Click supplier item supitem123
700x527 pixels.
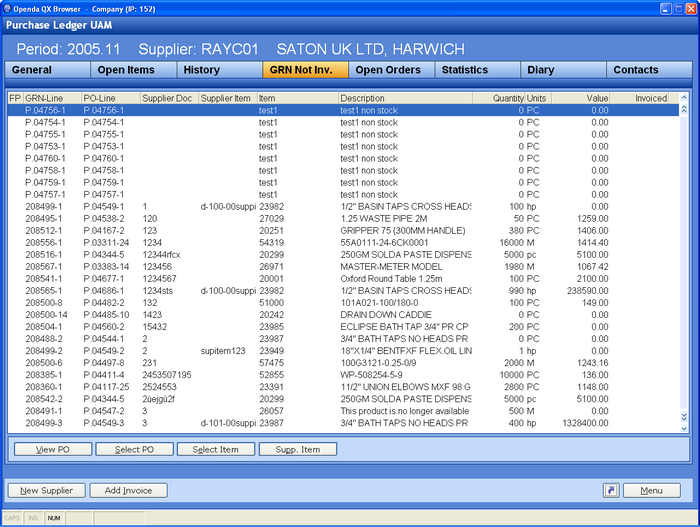223,351
